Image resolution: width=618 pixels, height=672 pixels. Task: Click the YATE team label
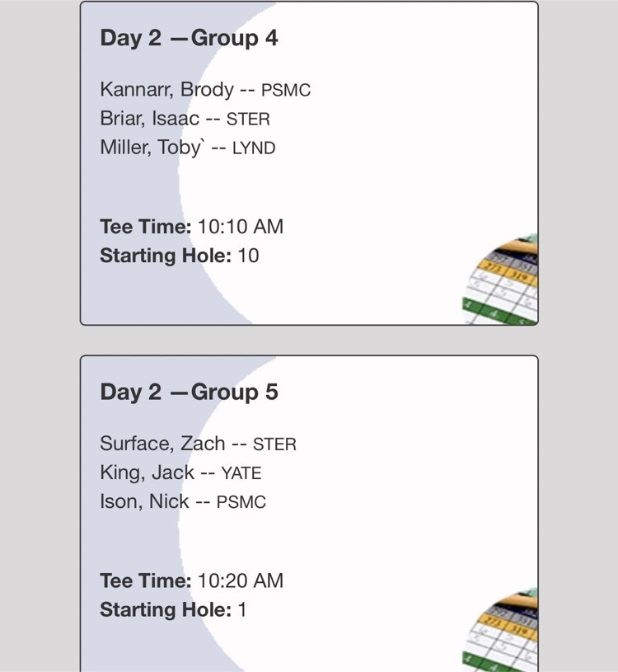241,473
